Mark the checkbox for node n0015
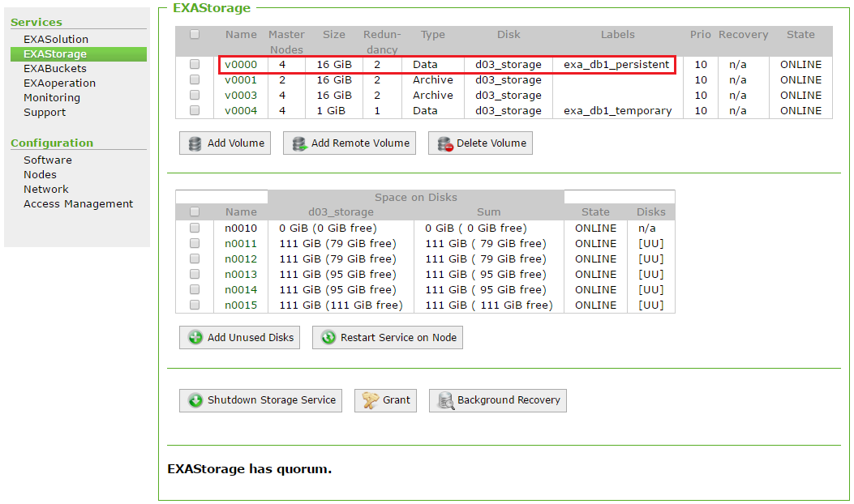Viewport: 854px width, 504px height. (195, 305)
